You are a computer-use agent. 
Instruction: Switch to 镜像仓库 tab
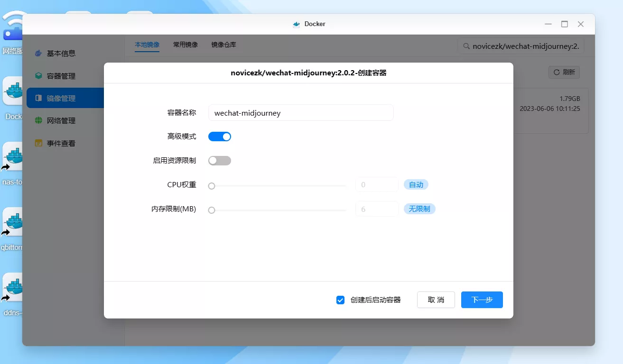(224, 45)
